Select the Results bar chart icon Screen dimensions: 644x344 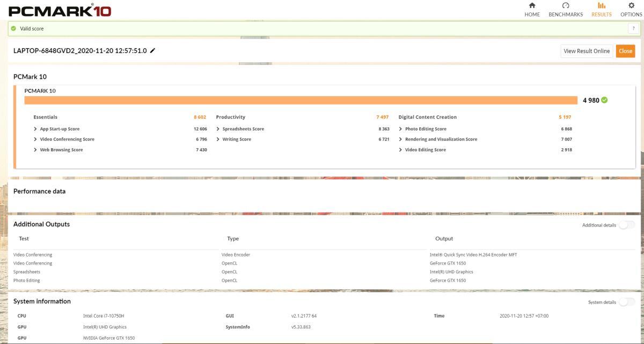[601, 5]
